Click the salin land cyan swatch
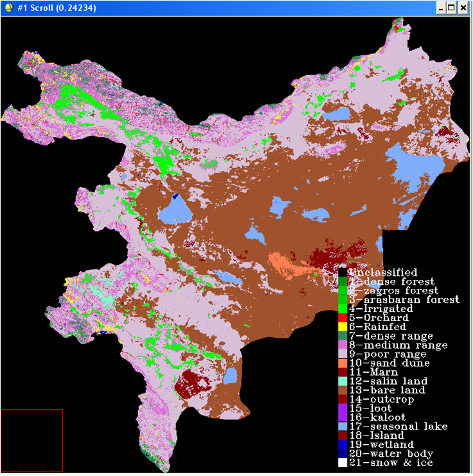Image resolution: width=473 pixels, height=476 pixels. 343,381
